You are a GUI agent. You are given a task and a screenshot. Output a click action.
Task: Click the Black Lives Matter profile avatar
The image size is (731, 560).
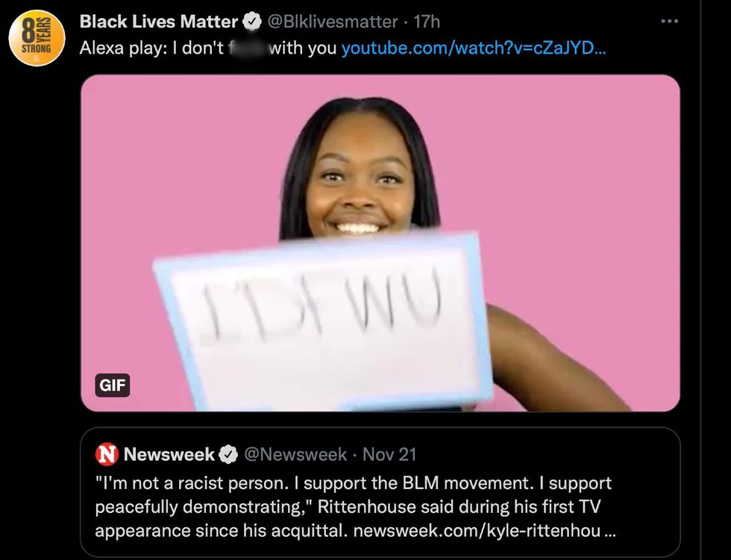[37, 38]
